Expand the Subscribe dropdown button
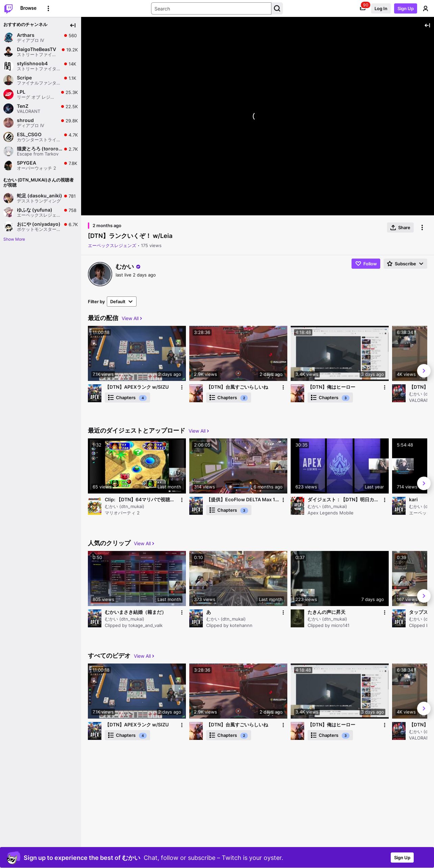 point(405,264)
